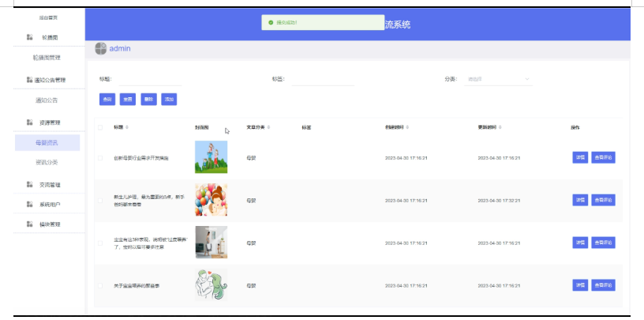Check the row titled 关于宝宝喂养
Screen dimensions: 644x320
coord(100,285)
